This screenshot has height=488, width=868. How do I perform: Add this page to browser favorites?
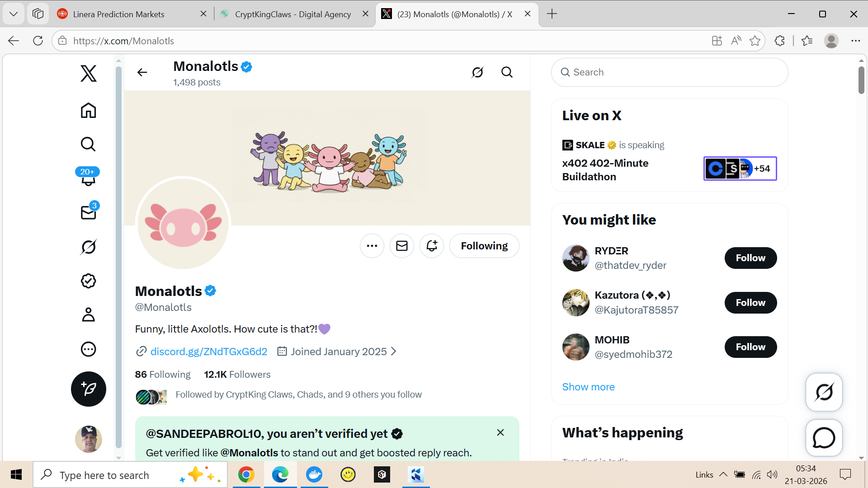pyautogui.click(x=755, y=41)
